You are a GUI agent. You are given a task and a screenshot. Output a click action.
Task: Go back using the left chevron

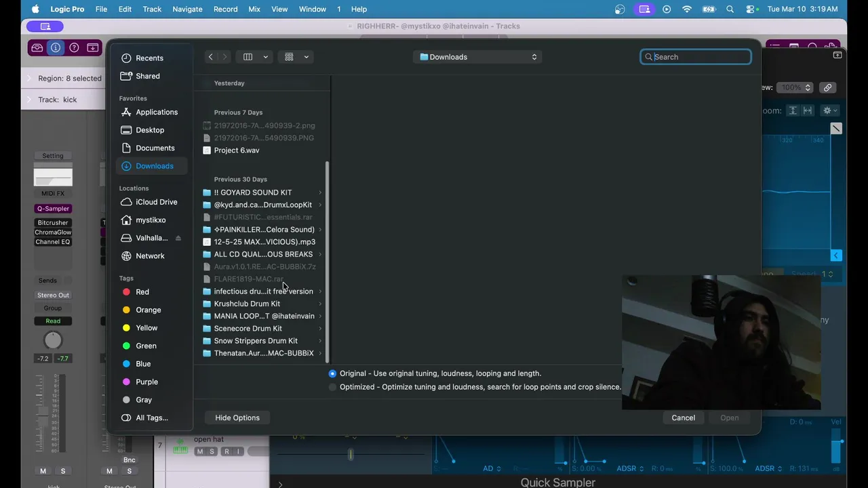click(211, 57)
